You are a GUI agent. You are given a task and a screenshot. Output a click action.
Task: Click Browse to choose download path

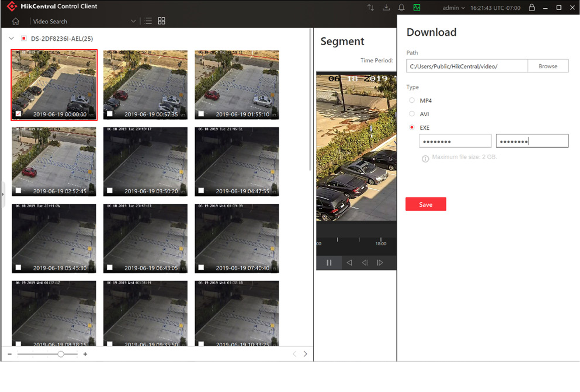[548, 66]
